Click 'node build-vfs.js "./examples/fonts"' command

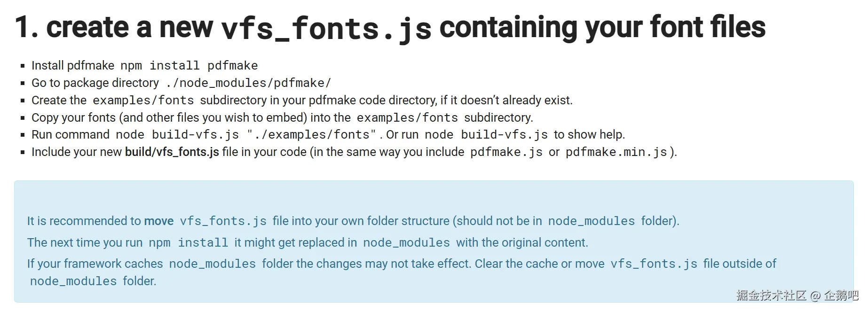point(245,135)
